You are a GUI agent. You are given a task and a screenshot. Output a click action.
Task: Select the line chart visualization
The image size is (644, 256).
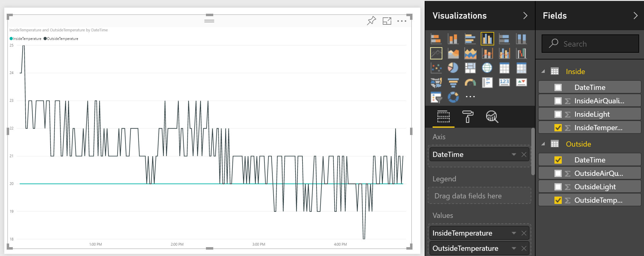[436, 54]
